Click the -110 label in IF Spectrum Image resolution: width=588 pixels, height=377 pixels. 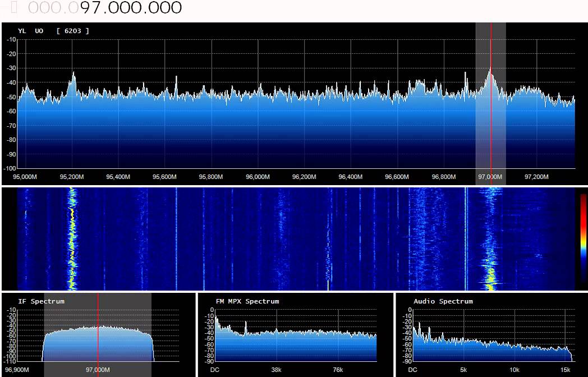coord(10,361)
